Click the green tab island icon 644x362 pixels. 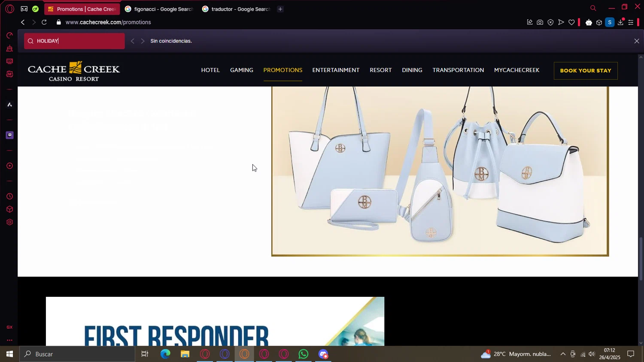click(x=36, y=9)
